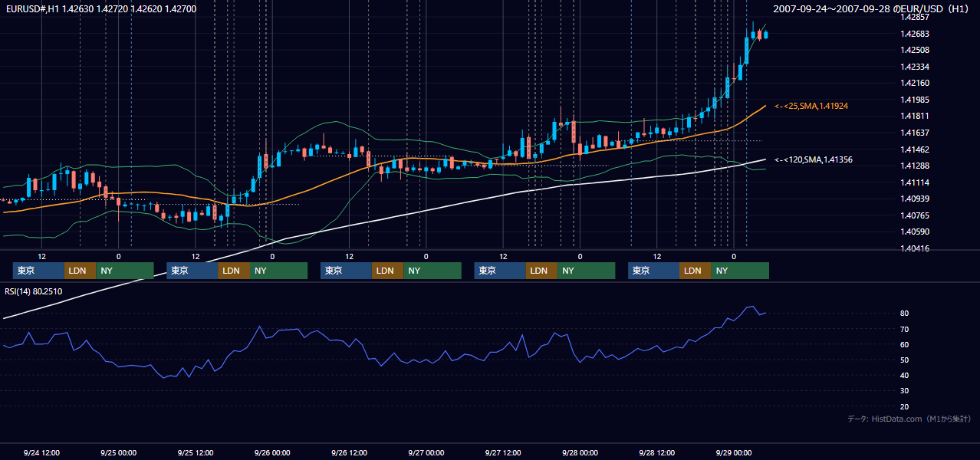Click price axis value 1.42334

pyautogui.click(x=914, y=67)
